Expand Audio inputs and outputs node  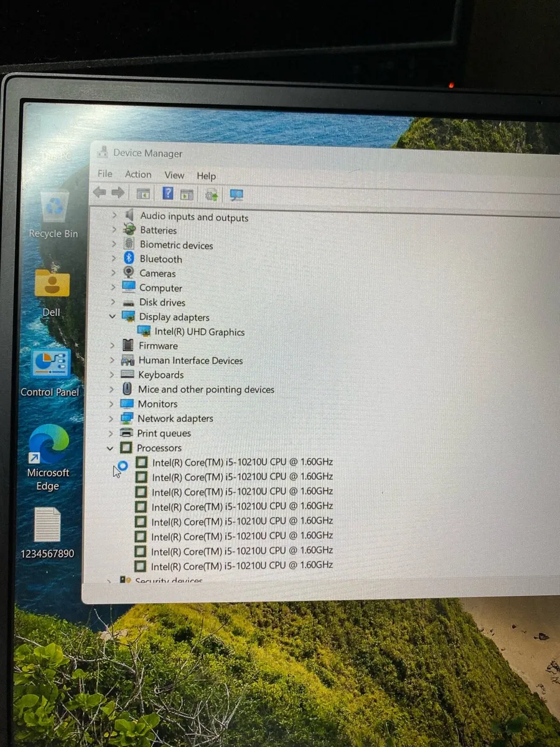(x=114, y=215)
